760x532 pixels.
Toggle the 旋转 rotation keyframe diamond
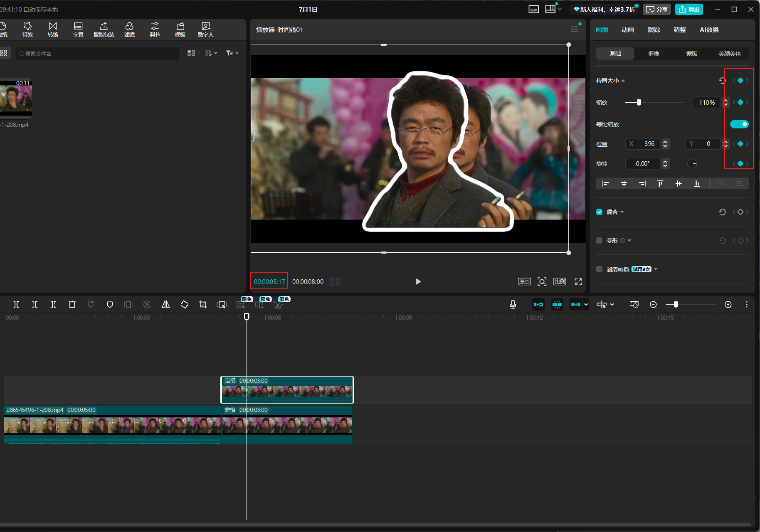[x=740, y=164]
